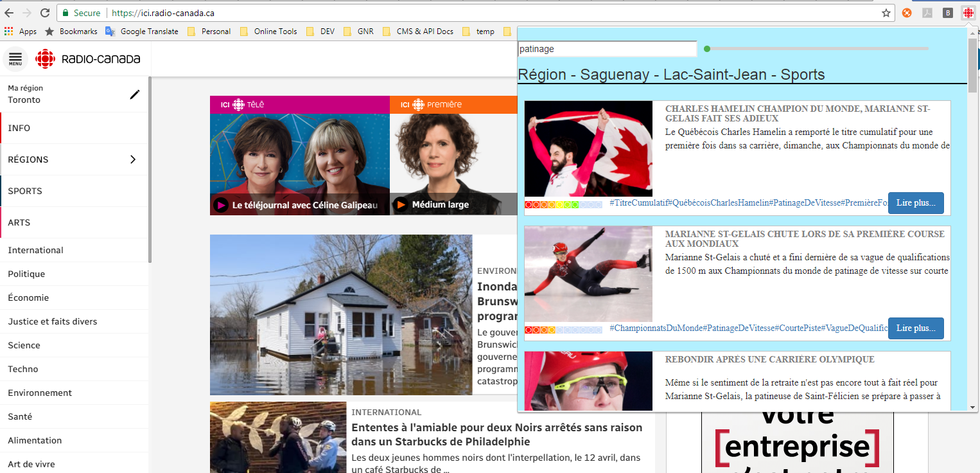Screen dimensions: 980x473
Task: Follow the #CourtePiste hashtag
Action: (x=798, y=328)
